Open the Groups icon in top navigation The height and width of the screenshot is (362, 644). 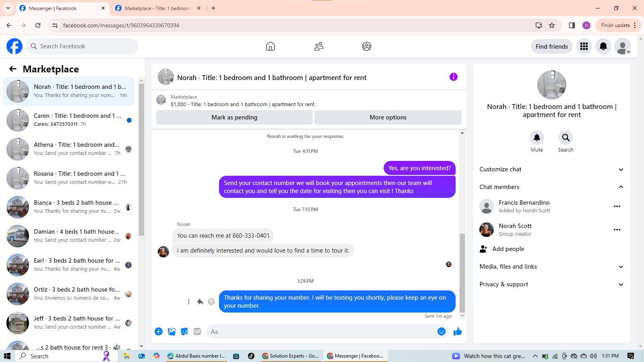(x=367, y=46)
